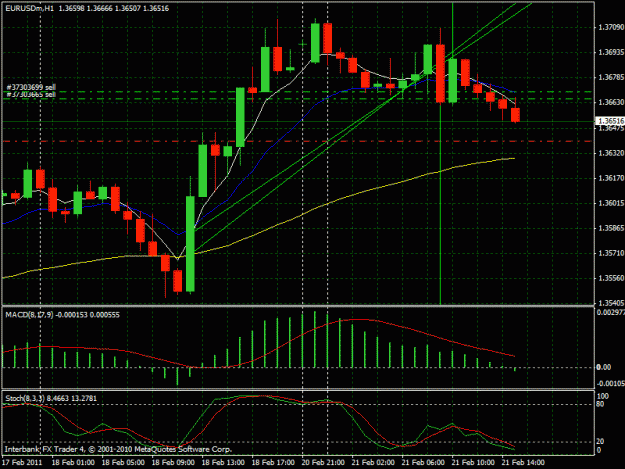Click the 1.36785 price axis label
This screenshot has width=625, height=469.
(x=610, y=77)
